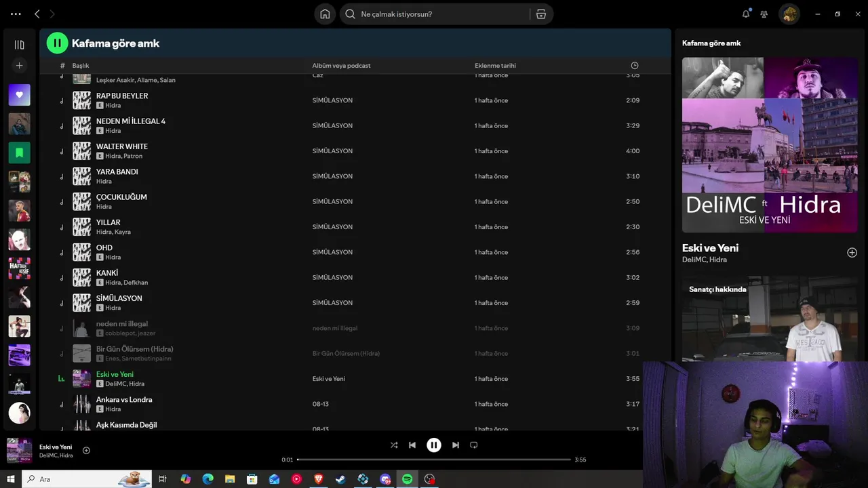
Task: Pause the current song in player bar
Action: pos(434,445)
